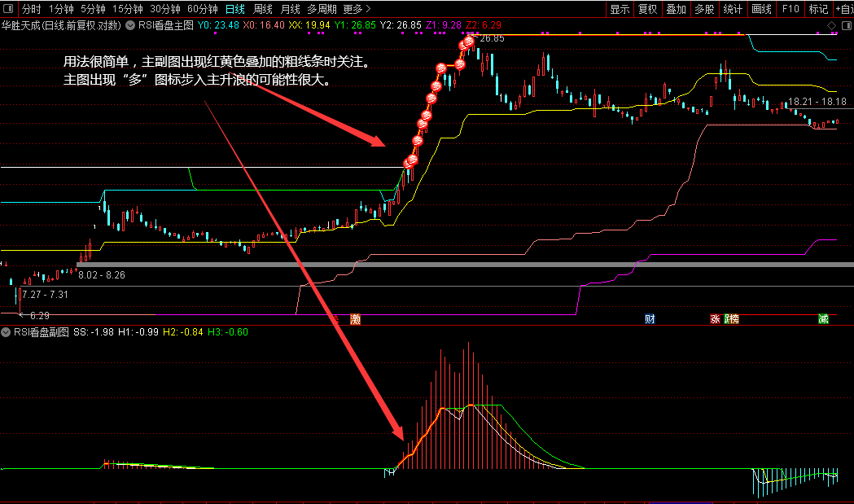Click the 26.85 high price label
Screen dimensions: 854x504
tap(492, 39)
